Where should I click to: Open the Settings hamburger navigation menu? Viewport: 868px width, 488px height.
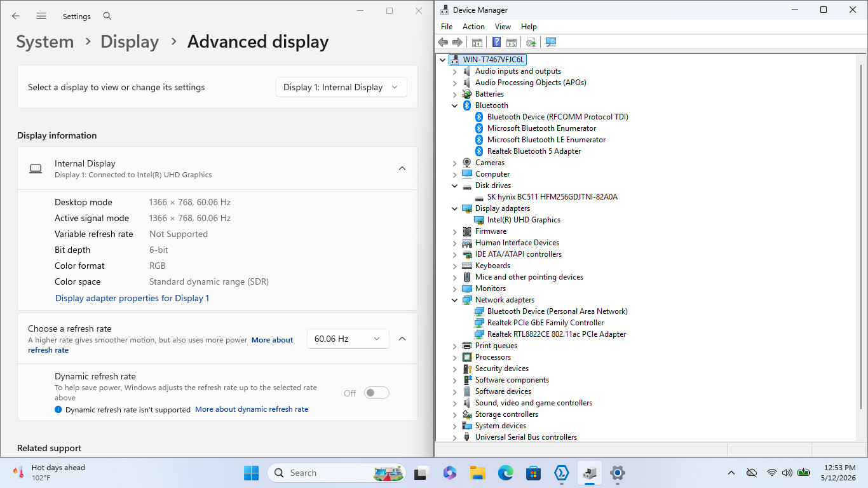(41, 16)
